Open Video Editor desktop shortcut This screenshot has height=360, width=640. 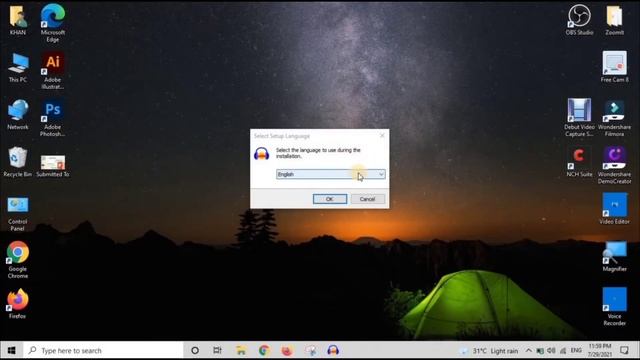point(614,209)
